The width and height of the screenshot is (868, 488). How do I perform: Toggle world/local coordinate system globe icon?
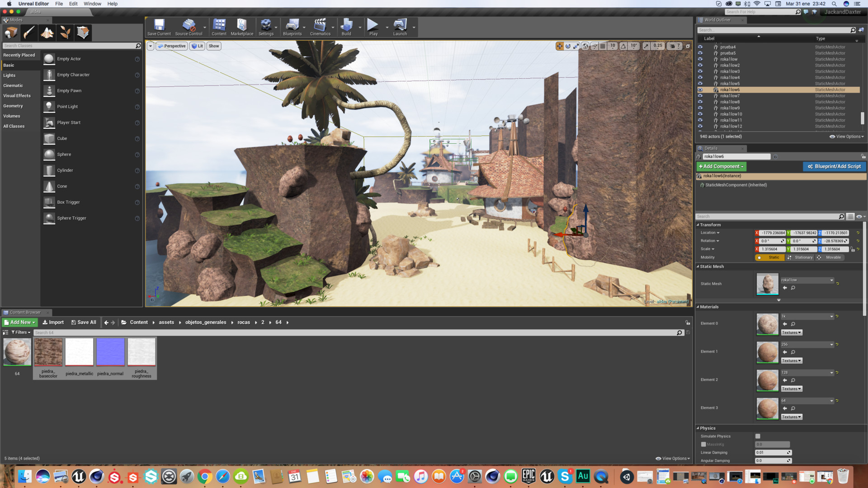point(585,46)
